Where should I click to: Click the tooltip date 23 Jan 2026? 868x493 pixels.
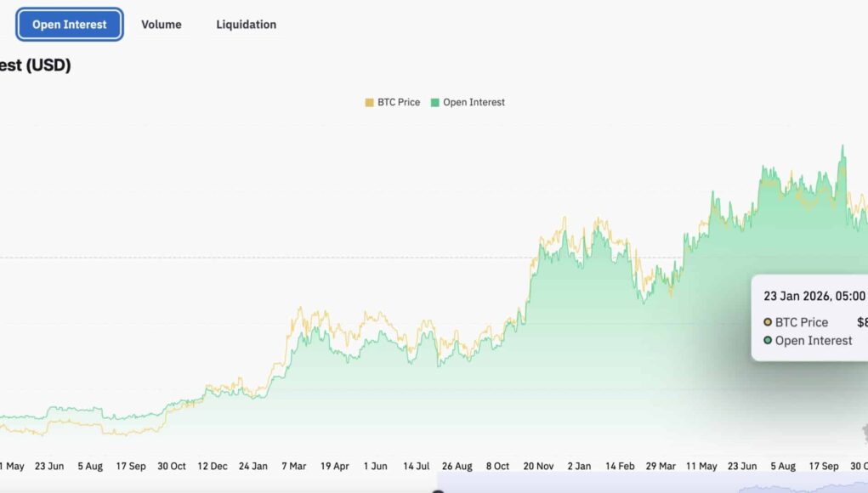814,297
